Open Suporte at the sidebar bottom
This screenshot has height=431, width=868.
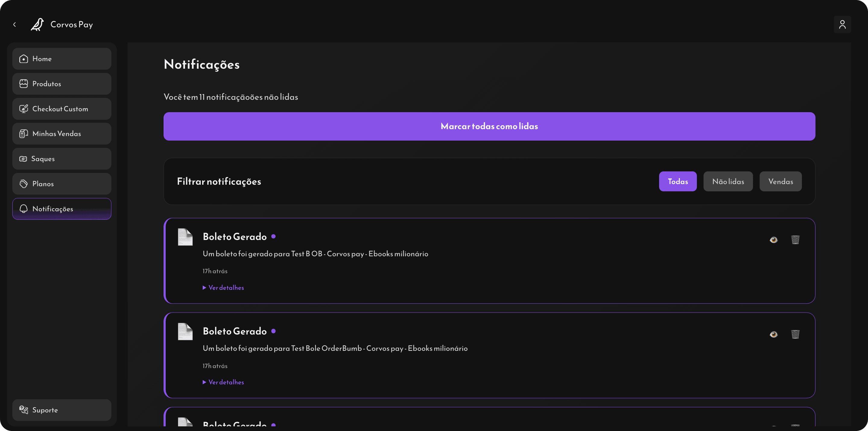click(x=62, y=410)
